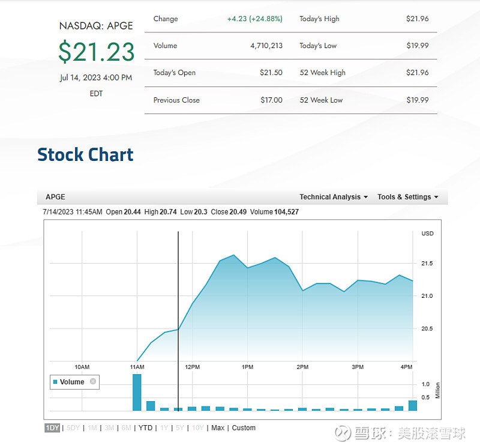This screenshot has width=480, height=448.
Task: Click the APGE ticker label above the chart
Action: (55, 196)
